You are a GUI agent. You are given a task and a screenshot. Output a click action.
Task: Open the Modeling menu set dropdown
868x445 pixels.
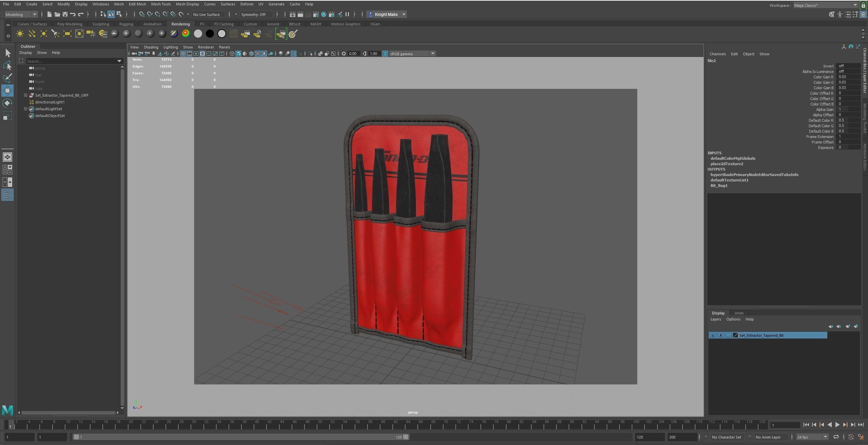[x=20, y=14]
